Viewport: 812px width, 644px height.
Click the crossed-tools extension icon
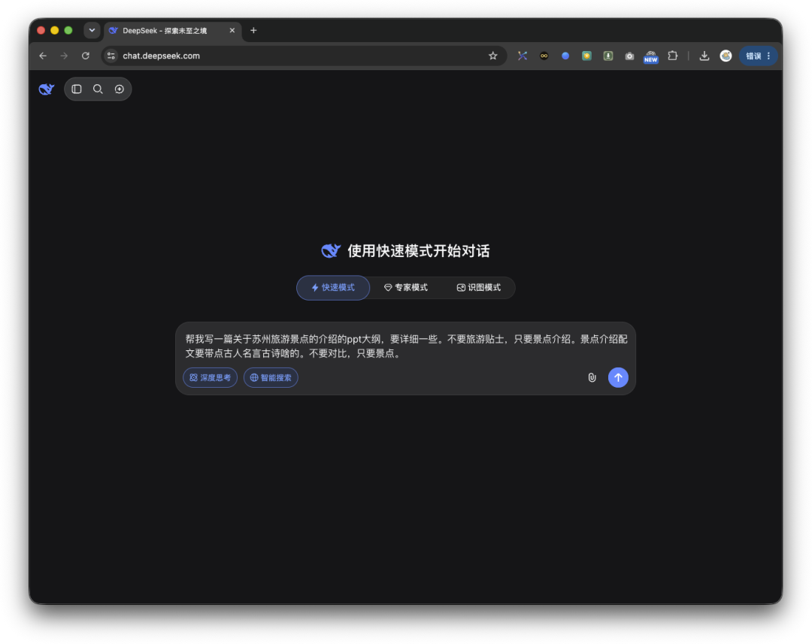pos(523,56)
